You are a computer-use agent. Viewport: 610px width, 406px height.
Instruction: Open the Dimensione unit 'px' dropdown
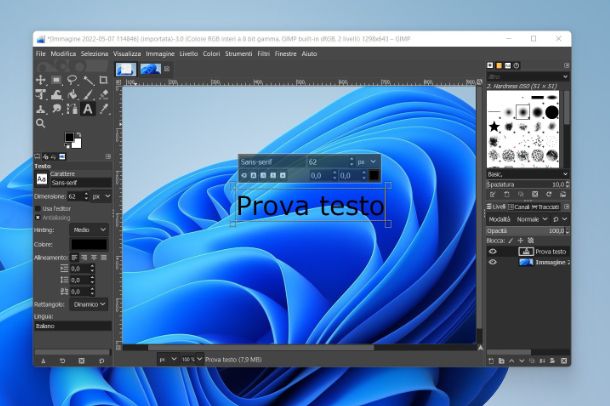click(102, 197)
